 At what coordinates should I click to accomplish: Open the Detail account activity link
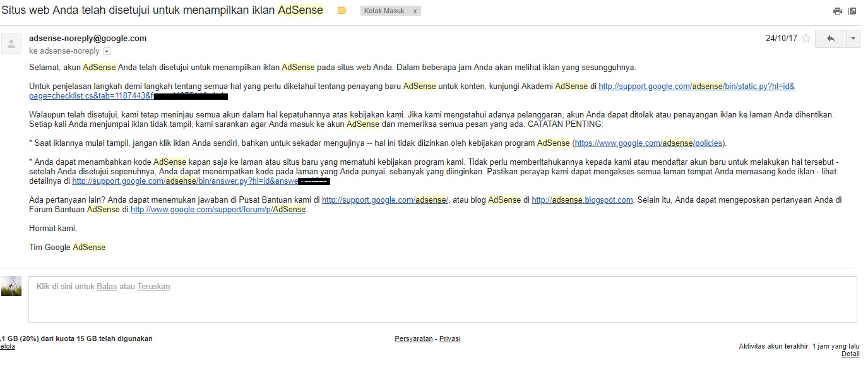(x=850, y=354)
